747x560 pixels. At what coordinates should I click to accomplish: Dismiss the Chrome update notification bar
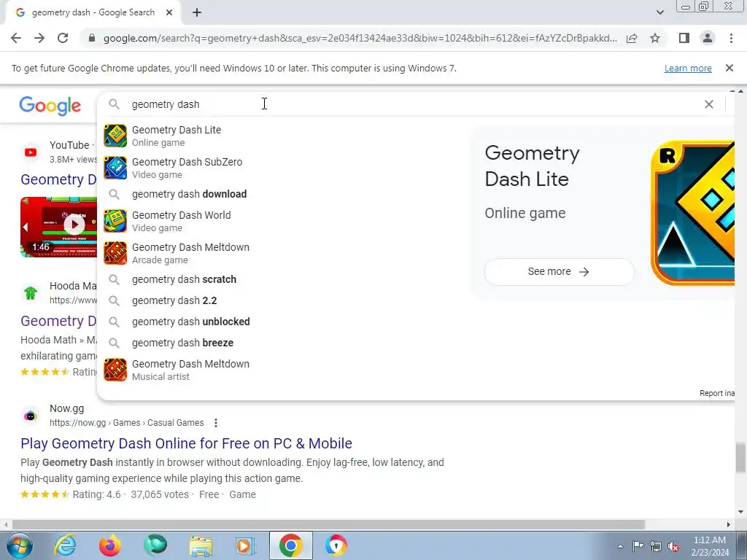click(x=729, y=68)
